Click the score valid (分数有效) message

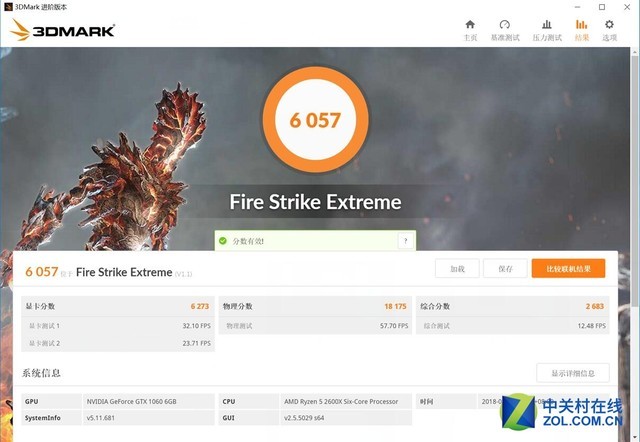tap(248, 241)
